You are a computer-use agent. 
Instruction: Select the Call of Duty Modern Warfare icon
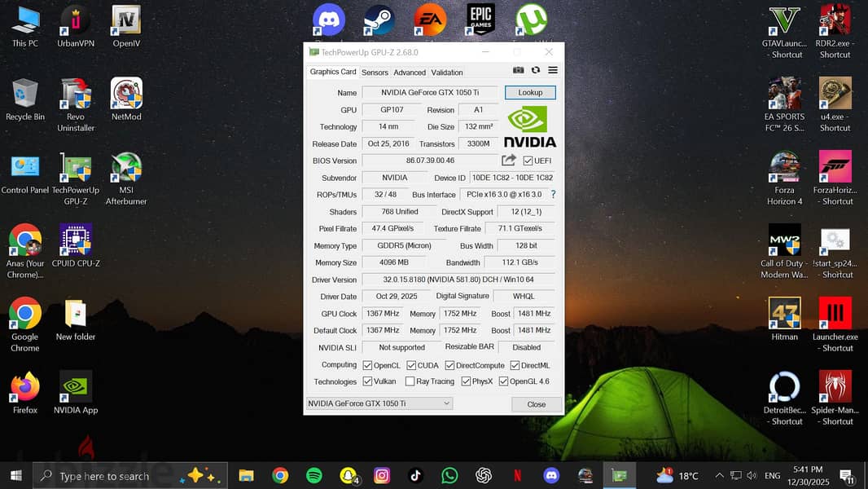coord(784,251)
